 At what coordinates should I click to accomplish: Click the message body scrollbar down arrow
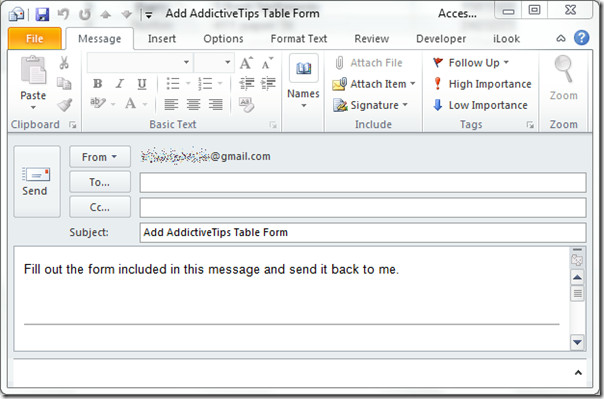click(577, 342)
